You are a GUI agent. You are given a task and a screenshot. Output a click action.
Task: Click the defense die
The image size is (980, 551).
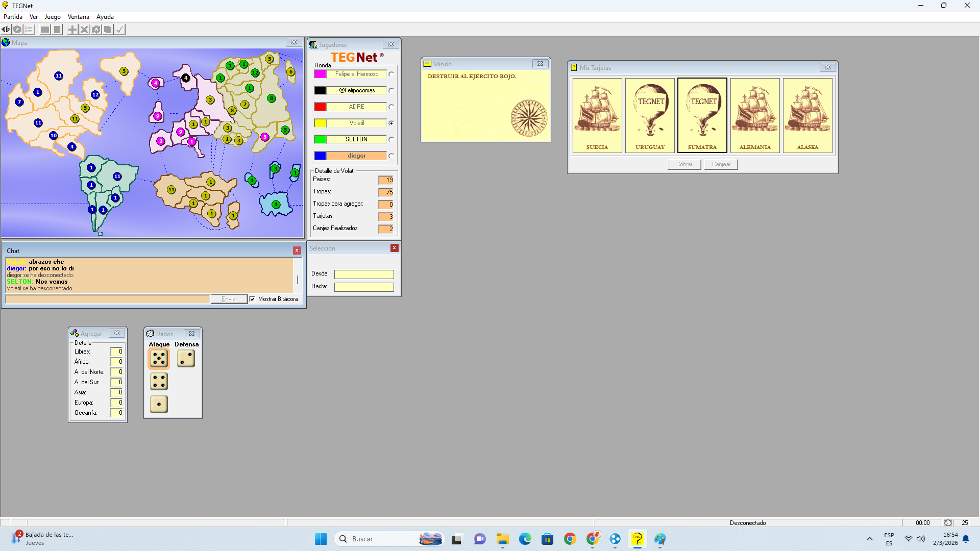click(186, 359)
